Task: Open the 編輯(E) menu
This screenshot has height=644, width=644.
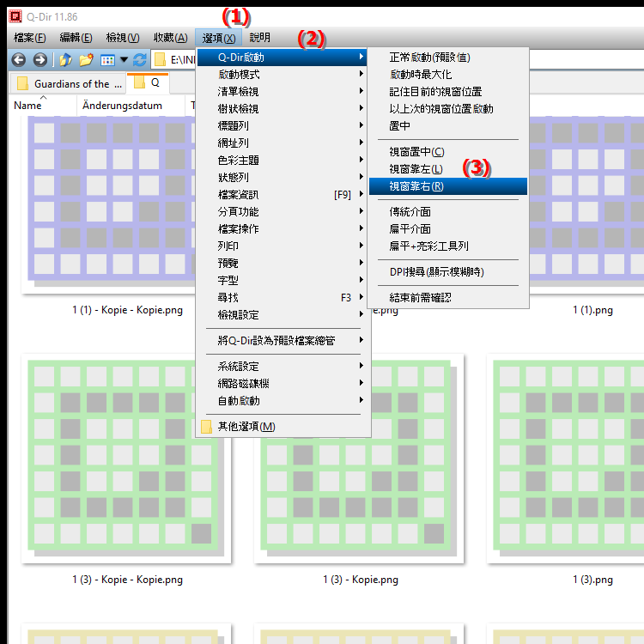Action: 76,38
